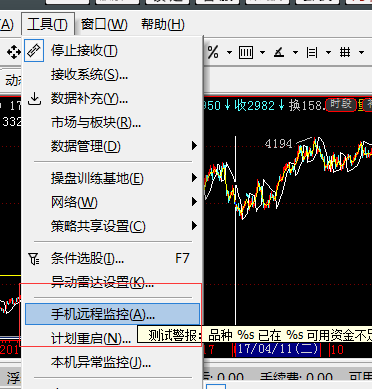Open 接收系统(S)... menu entry

pyautogui.click(x=112, y=75)
